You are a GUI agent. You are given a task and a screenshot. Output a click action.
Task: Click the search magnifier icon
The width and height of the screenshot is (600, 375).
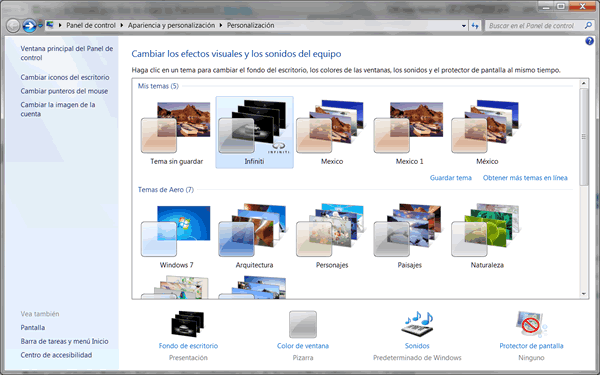[x=588, y=26]
